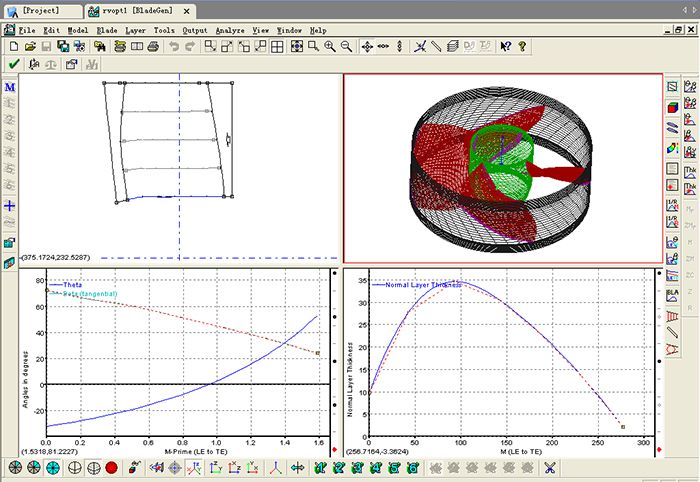
Task: Click the red 3D cube view icon
Action: click(672, 107)
